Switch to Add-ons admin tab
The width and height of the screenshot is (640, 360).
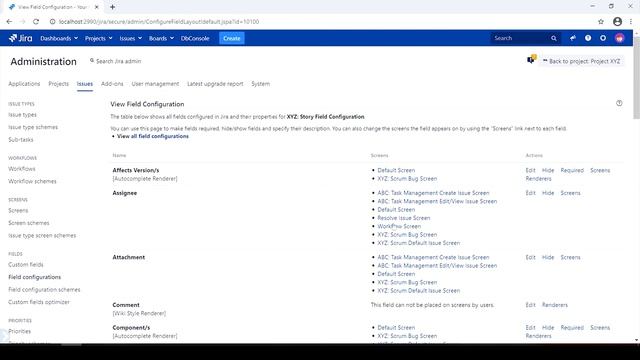pyautogui.click(x=112, y=84)
